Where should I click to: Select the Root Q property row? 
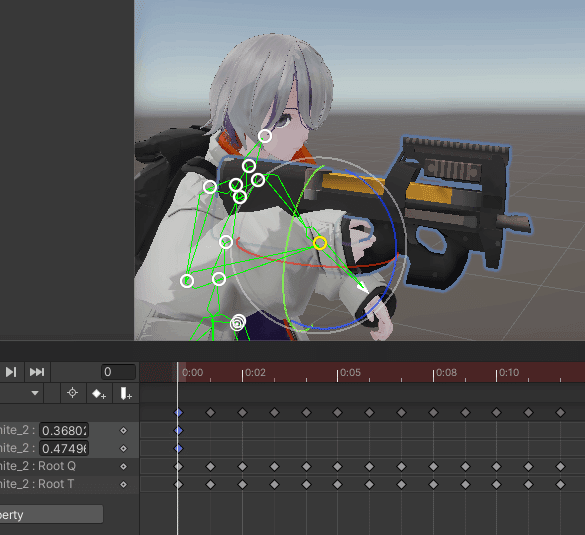(x=69, y=466)
